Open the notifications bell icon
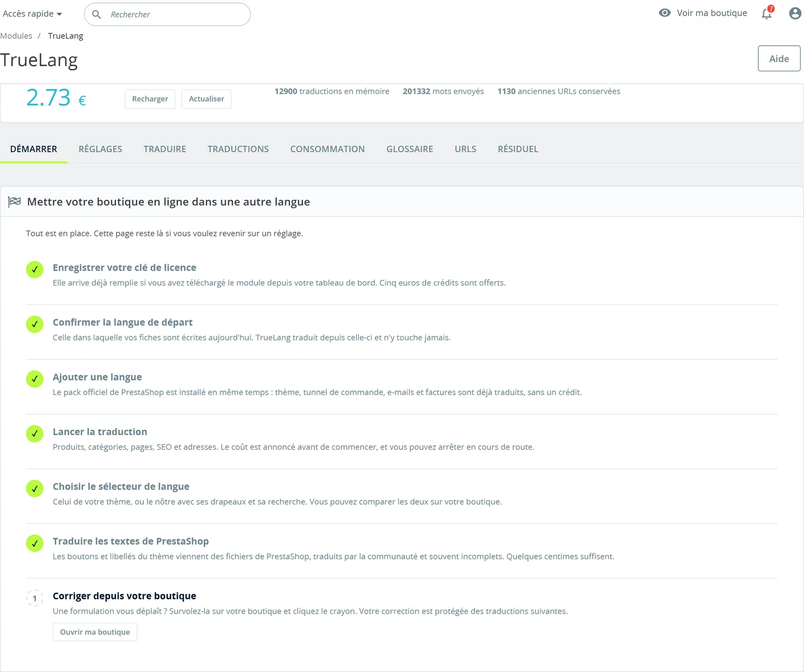Screen dimensions: 804x672 [767, 14]
